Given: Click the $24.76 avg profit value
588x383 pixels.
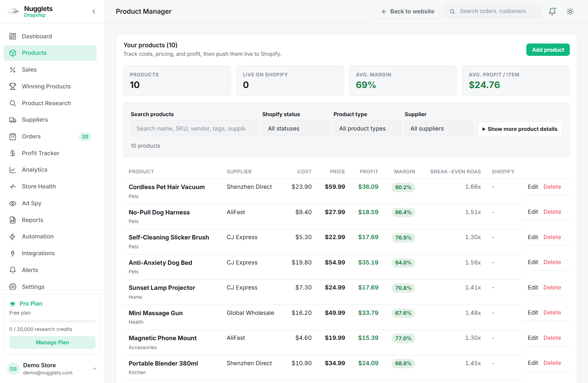Looking at the screenshot, I should click(x=484, y=85).
